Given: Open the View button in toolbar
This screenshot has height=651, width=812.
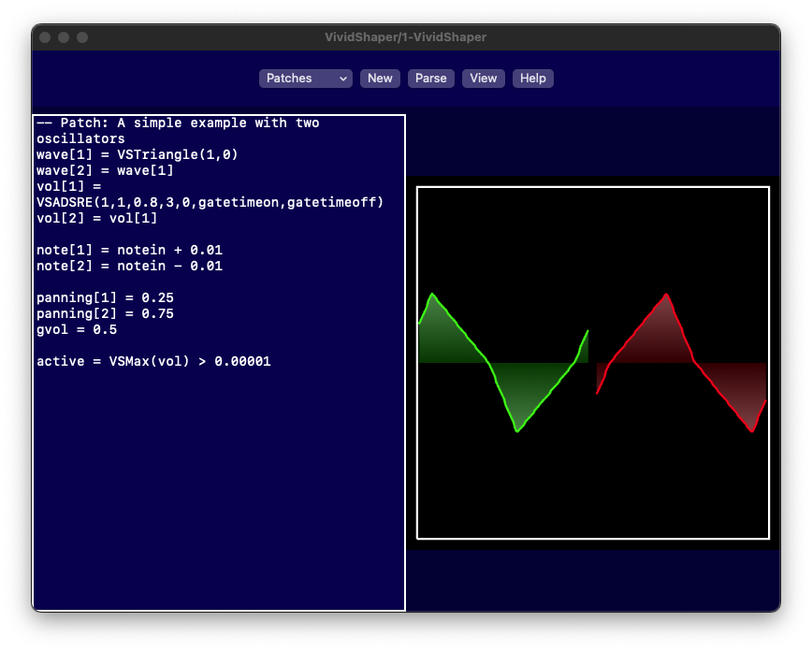Looking at the screenshot, I should click(483, 79).
